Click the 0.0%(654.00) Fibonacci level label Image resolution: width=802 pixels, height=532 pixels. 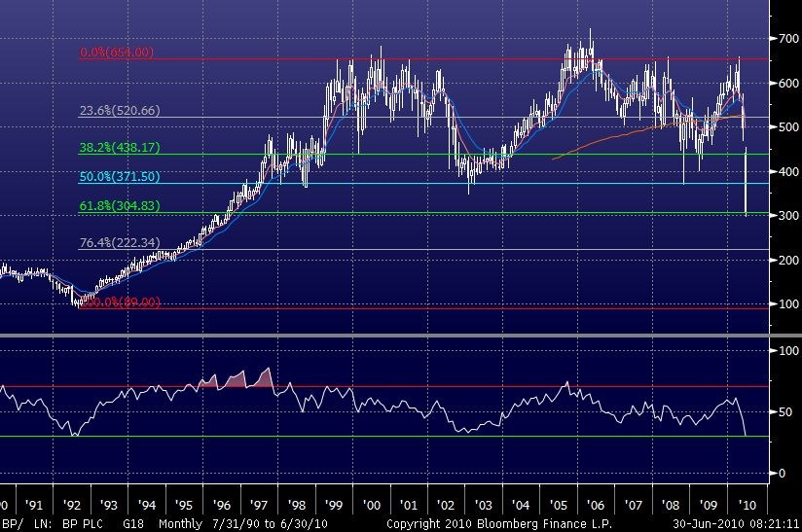tap(116, 52)
